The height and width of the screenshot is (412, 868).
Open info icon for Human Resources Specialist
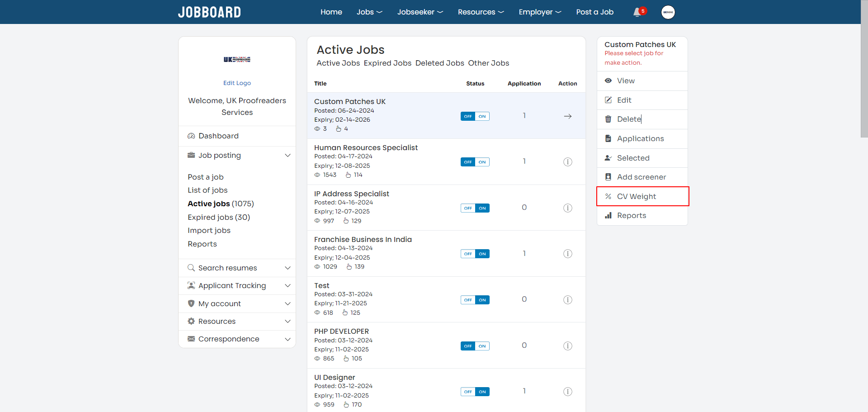pyautogui.click(x=568, y=162)
